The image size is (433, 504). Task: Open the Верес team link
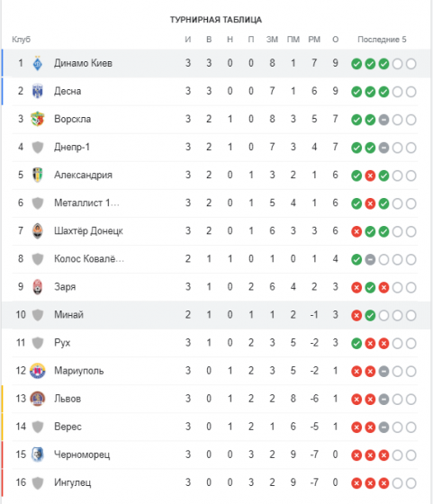click(68, 427)
